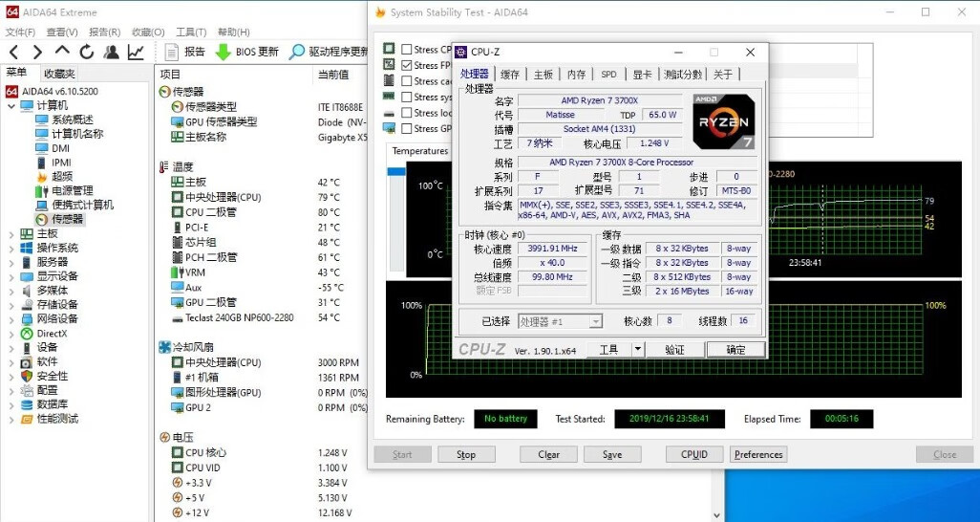Viewport: 980px width, 522px height.
Task: Click the Temperatures tab in stability test
Action: pyautogui.click(x=420, y=151)
